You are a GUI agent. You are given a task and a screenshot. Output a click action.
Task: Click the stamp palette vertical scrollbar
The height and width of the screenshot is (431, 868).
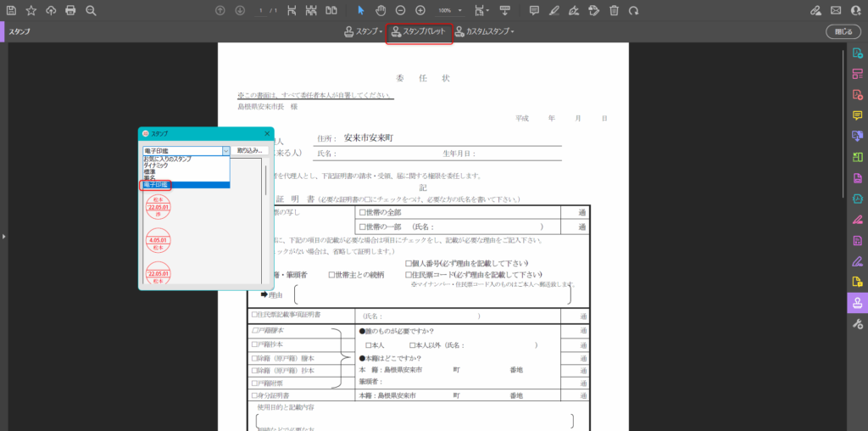[x=265, y=180]
